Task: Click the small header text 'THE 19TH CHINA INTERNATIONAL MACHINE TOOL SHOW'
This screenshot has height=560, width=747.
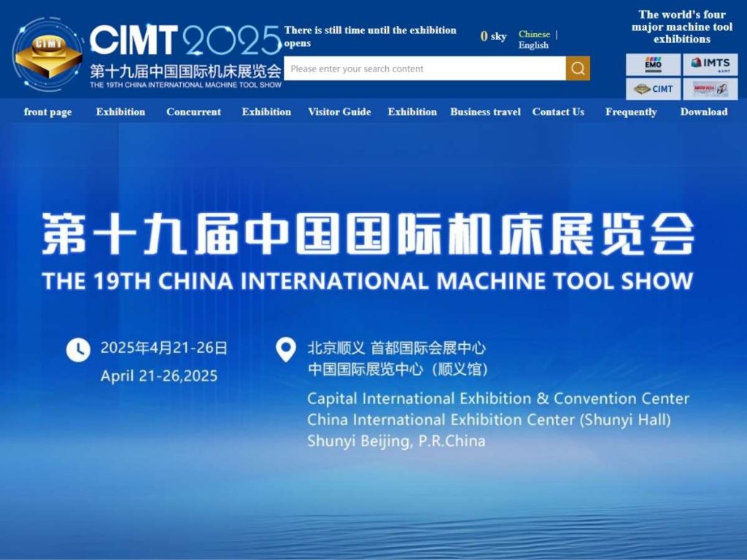Action: tap(186, 85)
